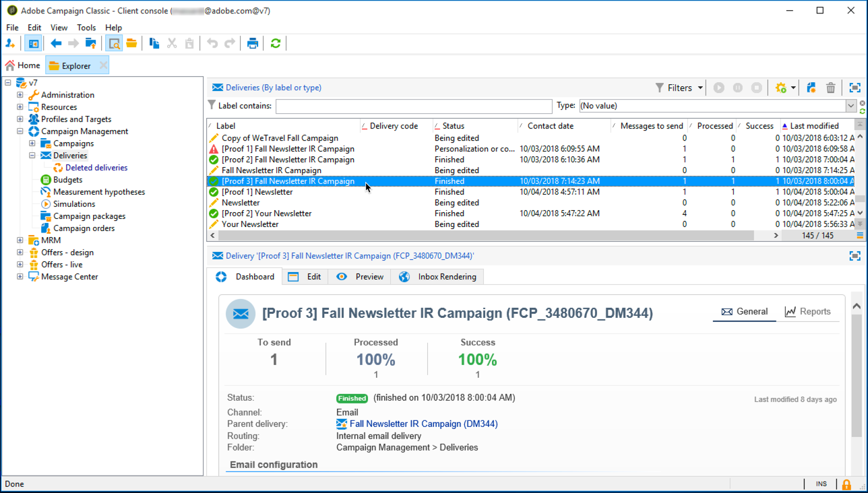Switch to the Inbox Rendering tab
The height and width of the screenshot is (493, 868).
click(x=437, y=277)
